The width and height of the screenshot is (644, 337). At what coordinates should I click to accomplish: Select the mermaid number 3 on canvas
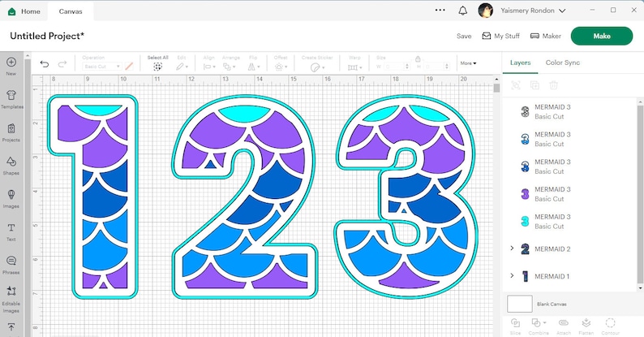406,197
